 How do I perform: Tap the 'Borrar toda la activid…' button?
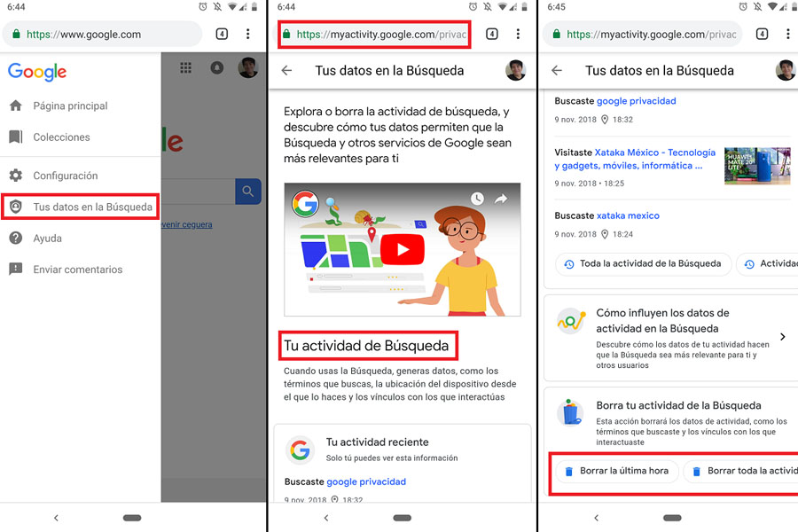(740, 471)
